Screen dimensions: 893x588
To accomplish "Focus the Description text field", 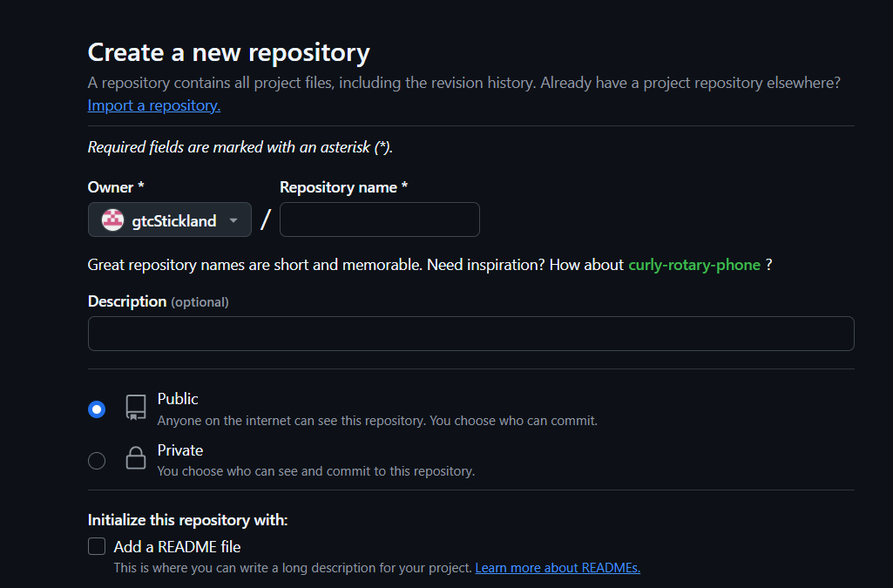I will (471, 334).
